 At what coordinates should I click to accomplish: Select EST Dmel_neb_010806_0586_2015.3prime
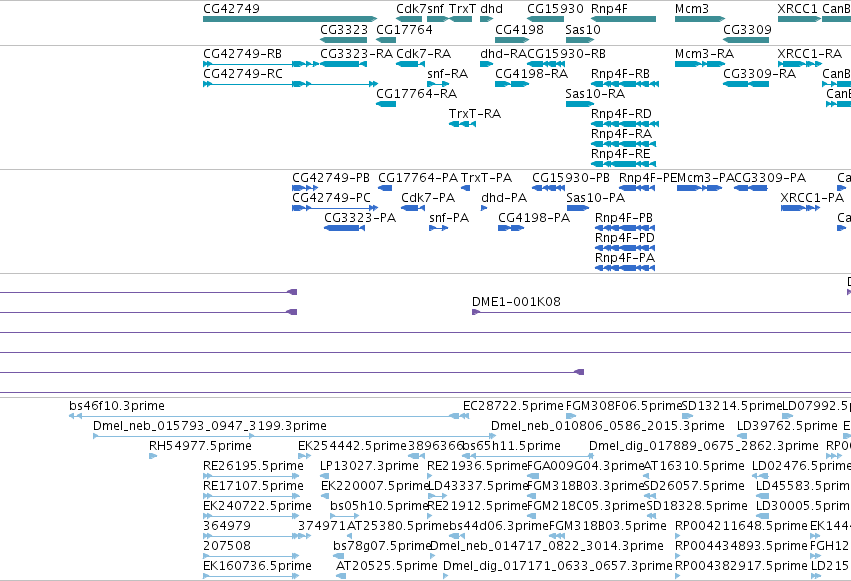point(608,426)
